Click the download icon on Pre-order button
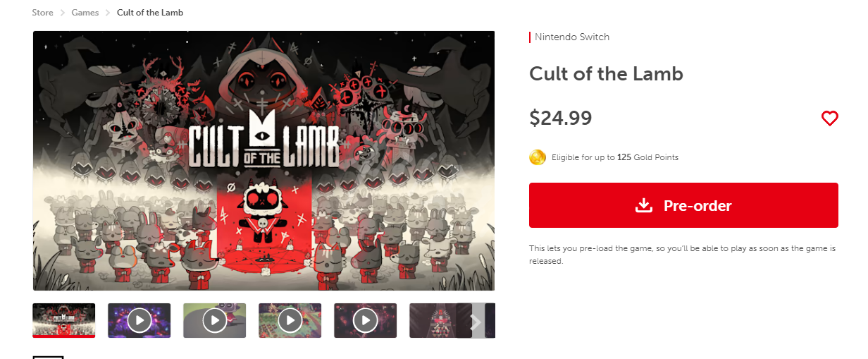This screenshot has width=868, height=359. [643, 205]
